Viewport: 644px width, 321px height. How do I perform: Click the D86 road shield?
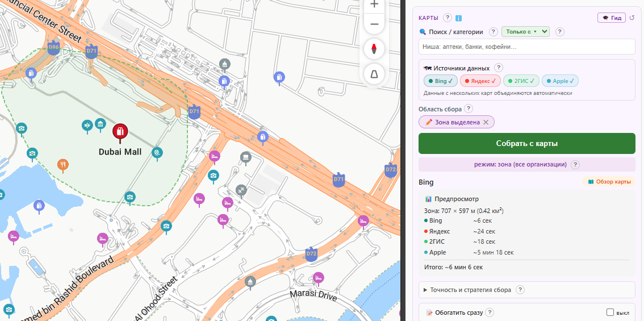pos(53,48)
